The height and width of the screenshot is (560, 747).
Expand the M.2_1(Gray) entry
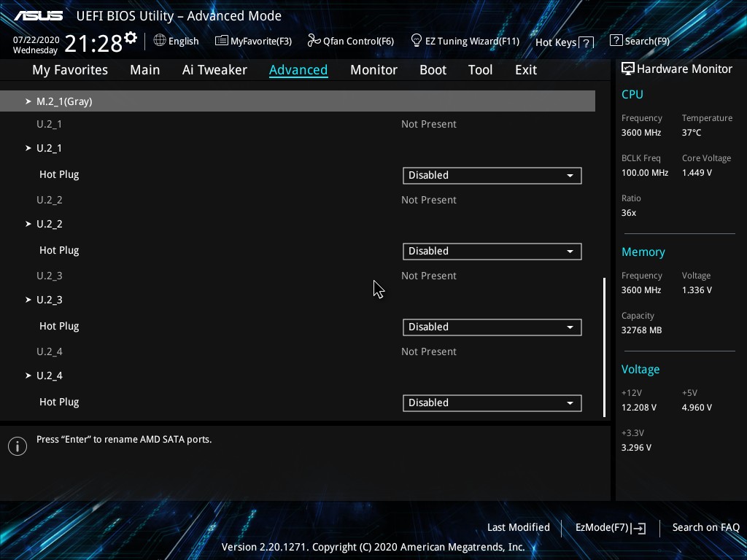[x=64, y=101]
